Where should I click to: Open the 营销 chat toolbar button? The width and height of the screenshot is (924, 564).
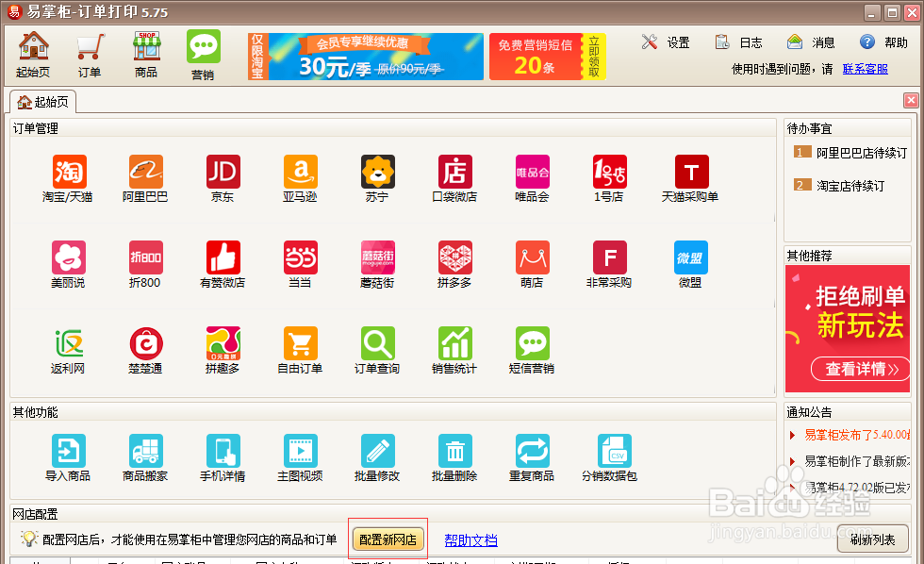point(204,54)
